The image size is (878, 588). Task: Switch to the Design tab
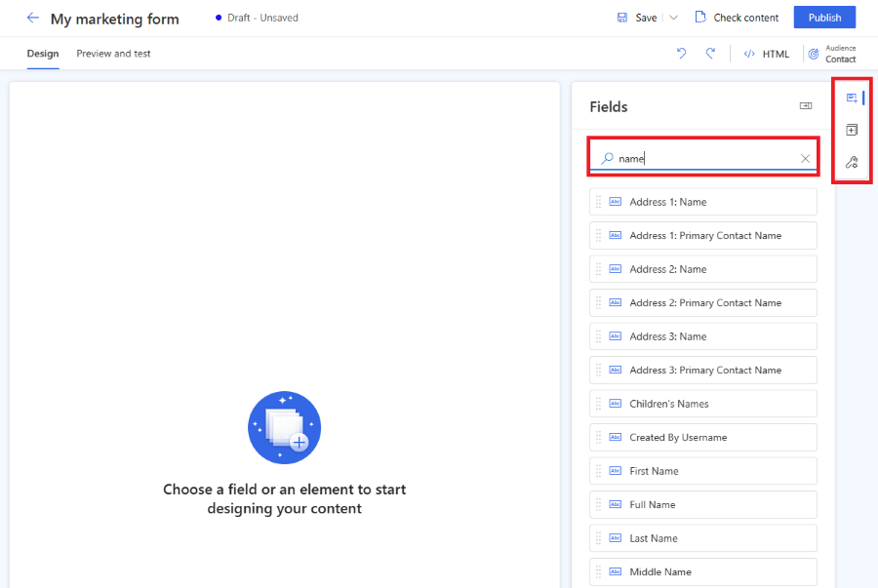(x=43, y=54)
